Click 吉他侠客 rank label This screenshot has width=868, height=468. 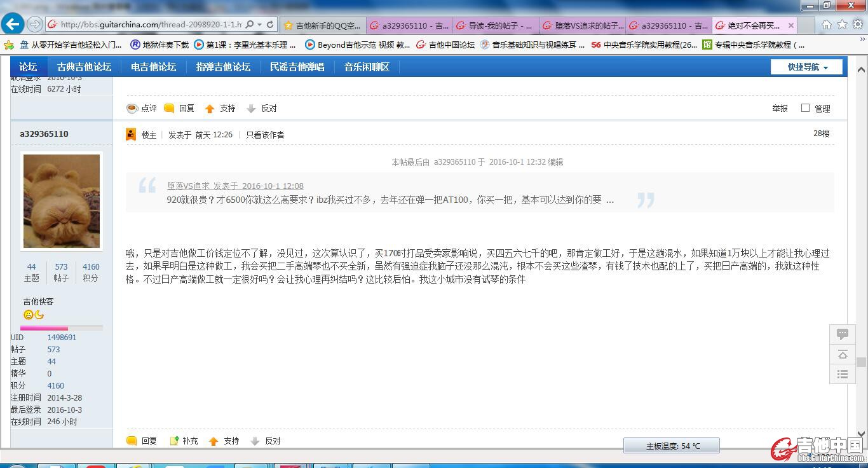click(39, 301)
